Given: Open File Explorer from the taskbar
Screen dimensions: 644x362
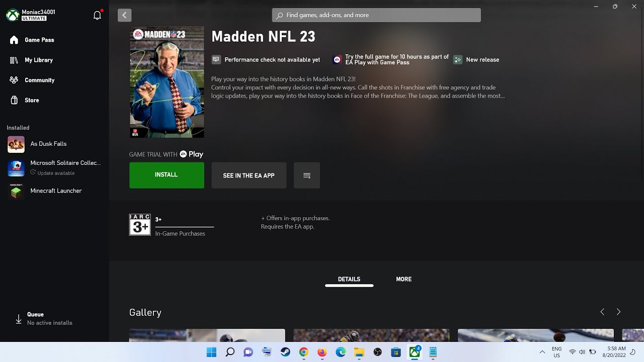Looking at the screenshot, I should (x=359, y=352).
